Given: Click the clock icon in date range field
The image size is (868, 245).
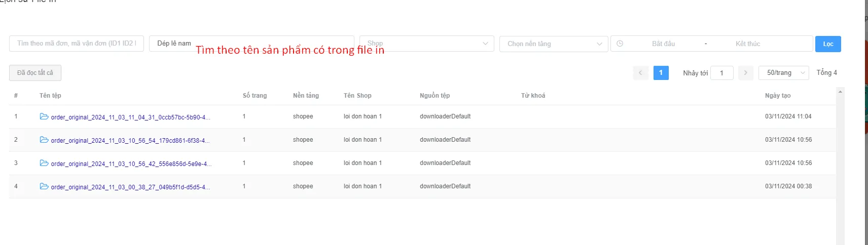Looking at the screenshot, I should tap(620, 44).
